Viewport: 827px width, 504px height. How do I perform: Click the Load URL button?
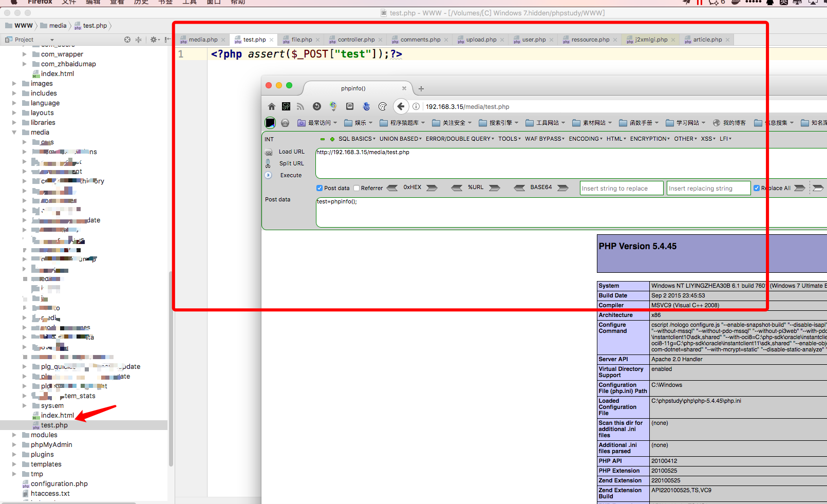pyautogui.click(x=292, y=152)
